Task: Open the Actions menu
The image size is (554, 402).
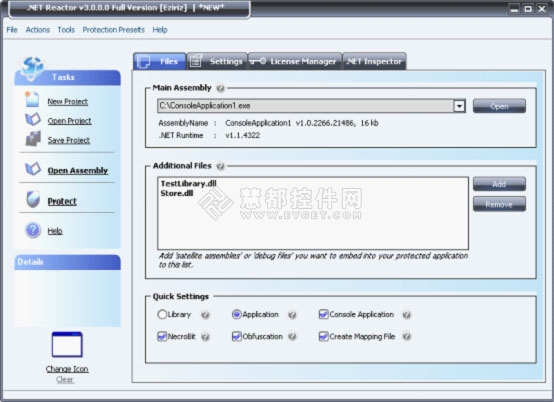Action: click(37, 30)
